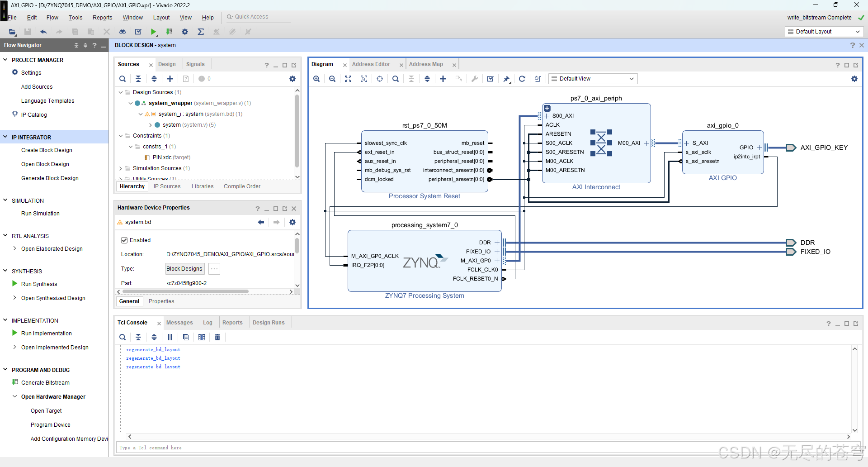This screenshot has height=467, width=868.
Task: Select the axi_gpio_0 block in diagram
Action: [x=723, y=152]
